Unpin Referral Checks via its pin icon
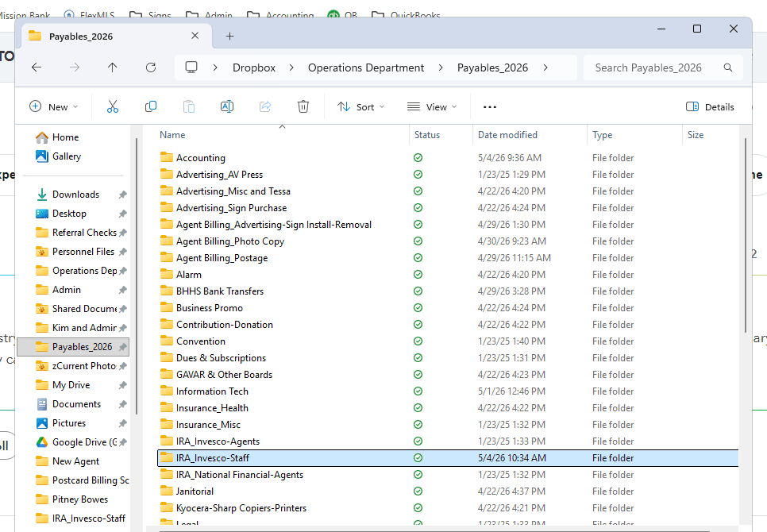This screenshot has width=767, height=532. (x=123, y=233)
